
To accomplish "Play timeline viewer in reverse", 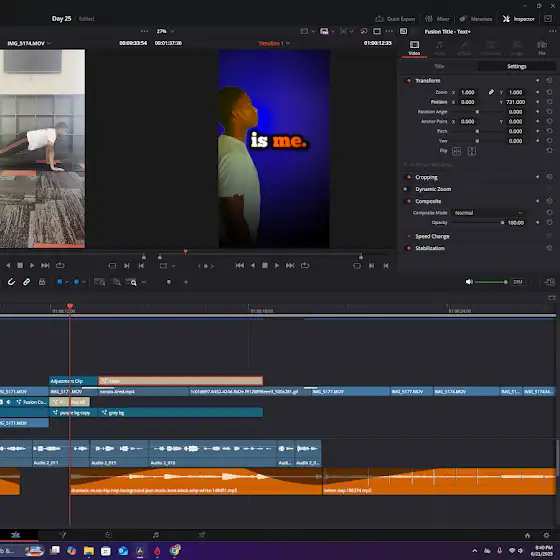I will pos(253,265).
